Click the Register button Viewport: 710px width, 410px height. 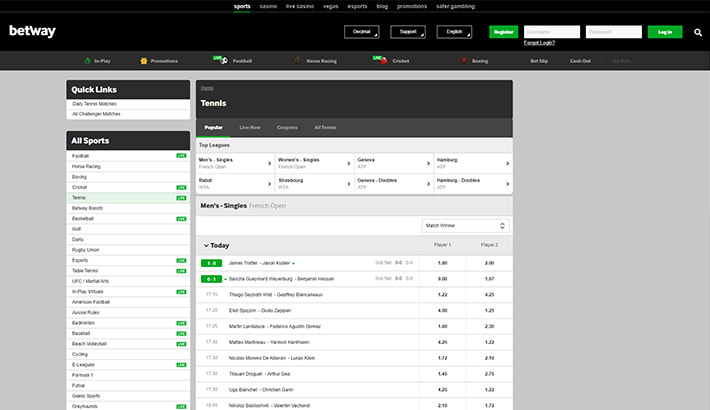tap(504, 32)
